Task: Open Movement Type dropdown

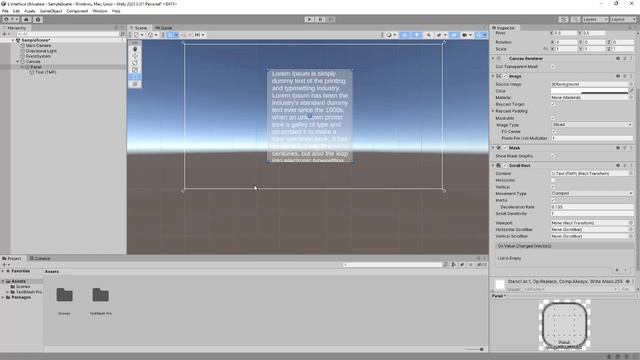Action: [592, 193]
